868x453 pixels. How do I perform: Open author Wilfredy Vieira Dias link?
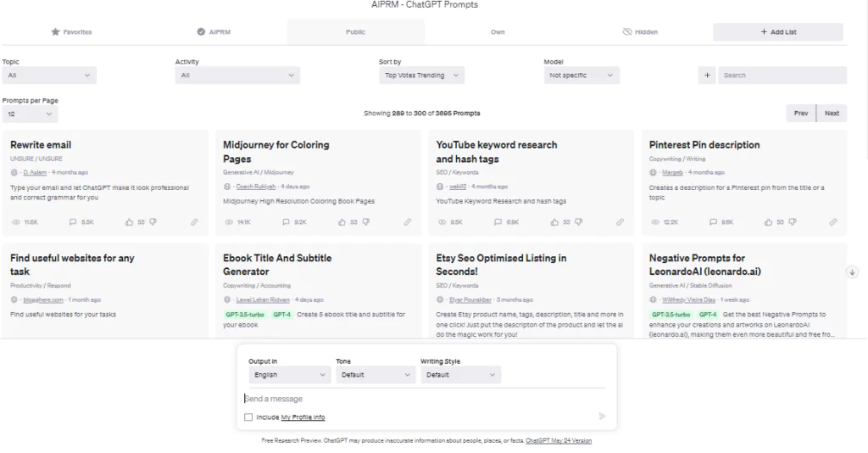pyautogui.click(x=688, y=299)
